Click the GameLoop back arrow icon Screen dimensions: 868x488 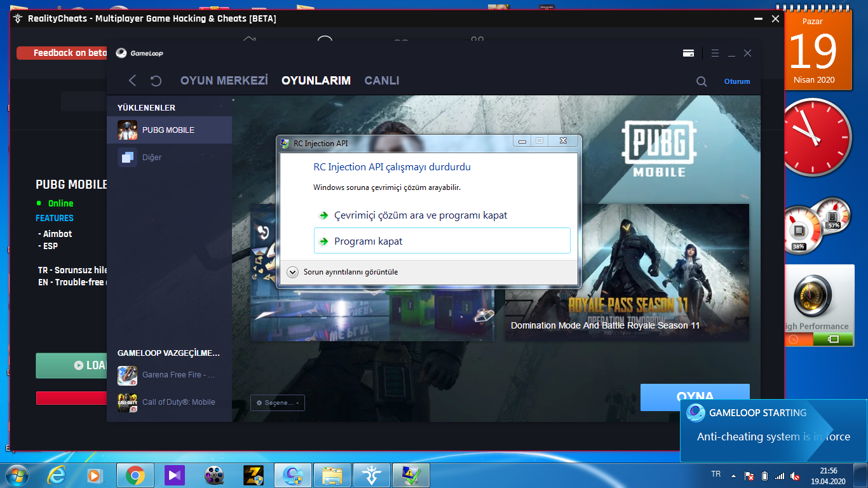click(x=132, y=81)
